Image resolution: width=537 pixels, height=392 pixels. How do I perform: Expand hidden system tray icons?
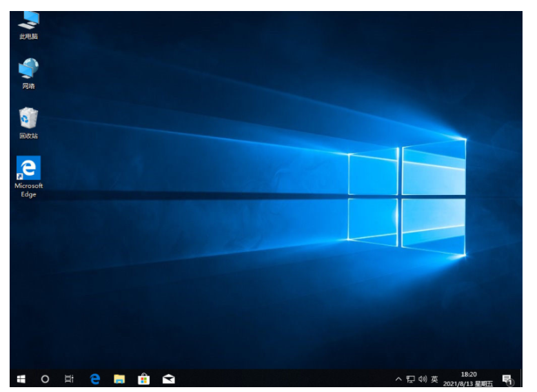398,379
